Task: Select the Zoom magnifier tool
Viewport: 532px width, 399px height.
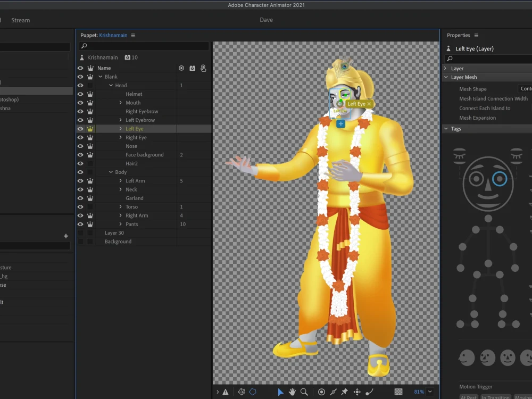Action: coord(304,392)
